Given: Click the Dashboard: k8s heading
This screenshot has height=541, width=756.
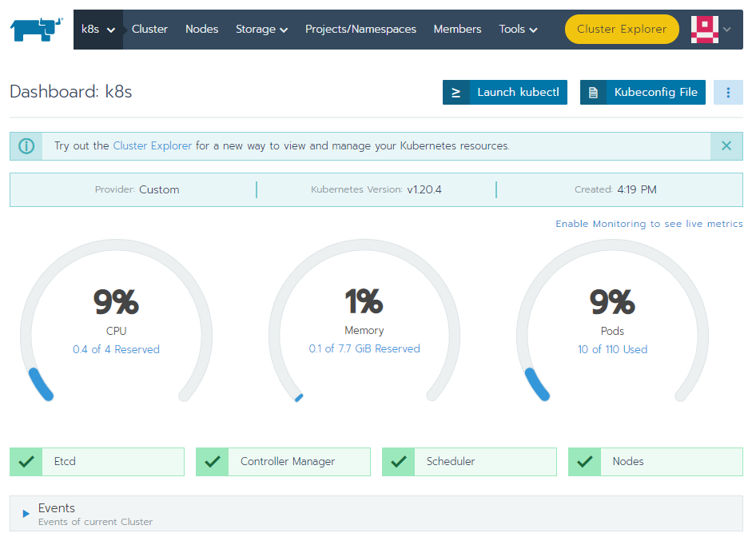Looking at the screenshot, I should click(71, 92).
